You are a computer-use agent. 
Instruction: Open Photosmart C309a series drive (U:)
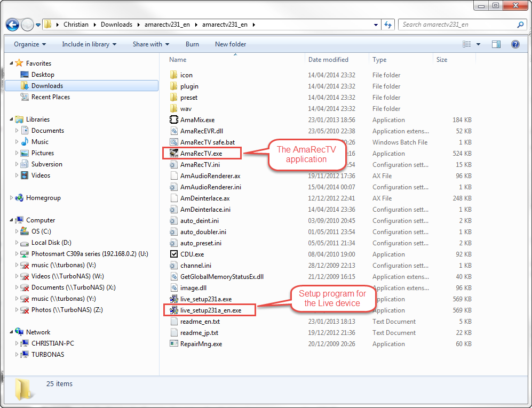tap(90, 254)
